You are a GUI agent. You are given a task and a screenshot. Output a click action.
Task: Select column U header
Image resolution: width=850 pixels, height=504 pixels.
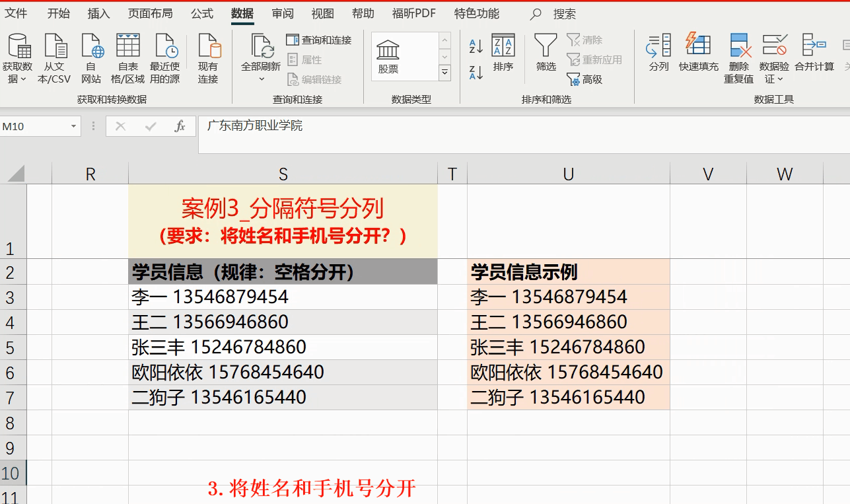(x=568, y=174)
